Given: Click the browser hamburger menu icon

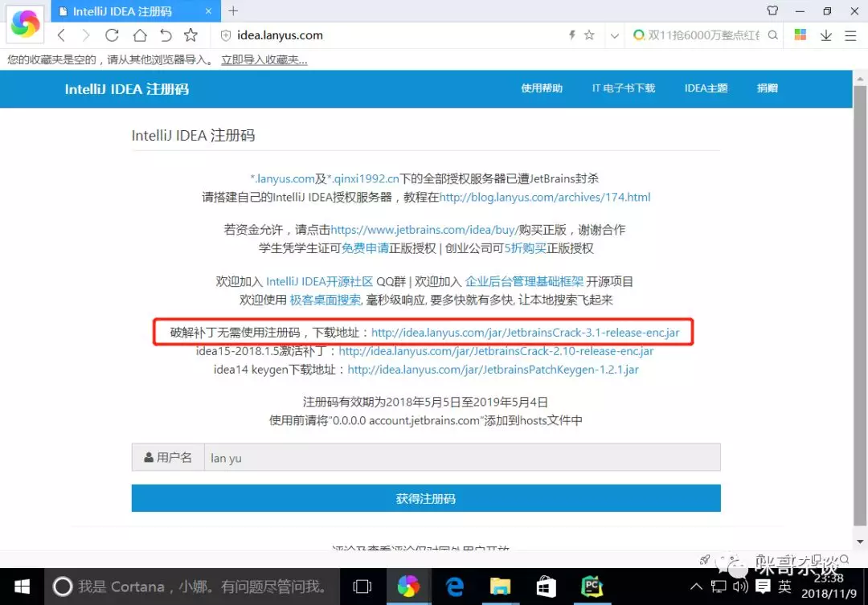Looking at the screenshot, I should (x=850, y=35).
